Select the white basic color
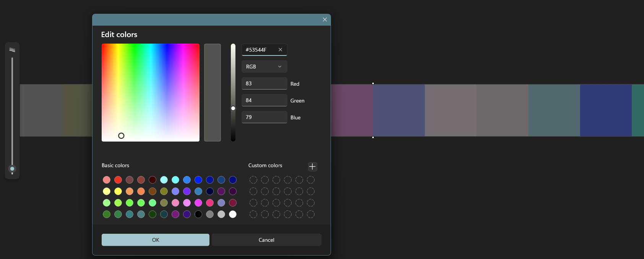This screenshot has height=259, width=644. point(233,214)
